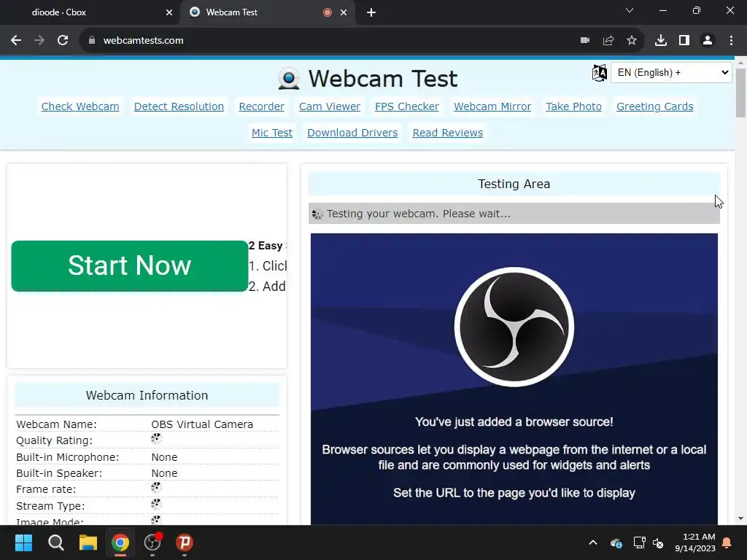
Task: Open the FPS Checker link
Action: (x=407, y=106)
